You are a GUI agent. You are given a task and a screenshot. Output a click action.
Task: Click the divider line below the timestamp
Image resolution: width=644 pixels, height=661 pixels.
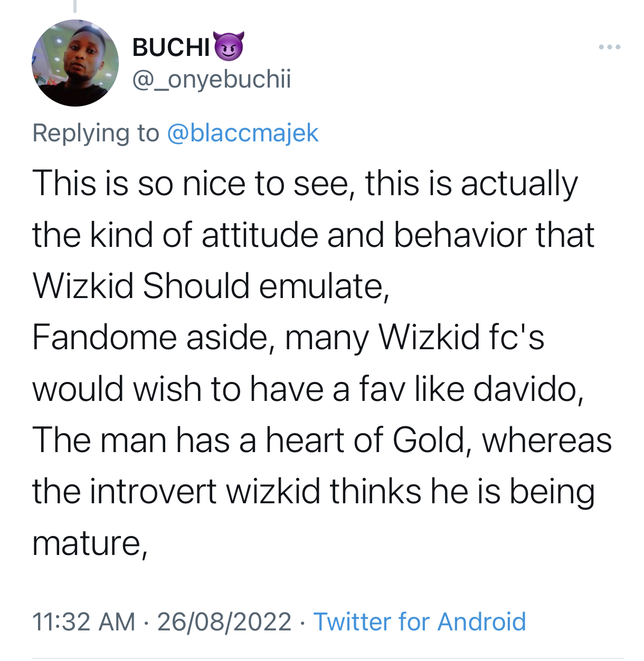pyautogui.click(x=327, y=658)
